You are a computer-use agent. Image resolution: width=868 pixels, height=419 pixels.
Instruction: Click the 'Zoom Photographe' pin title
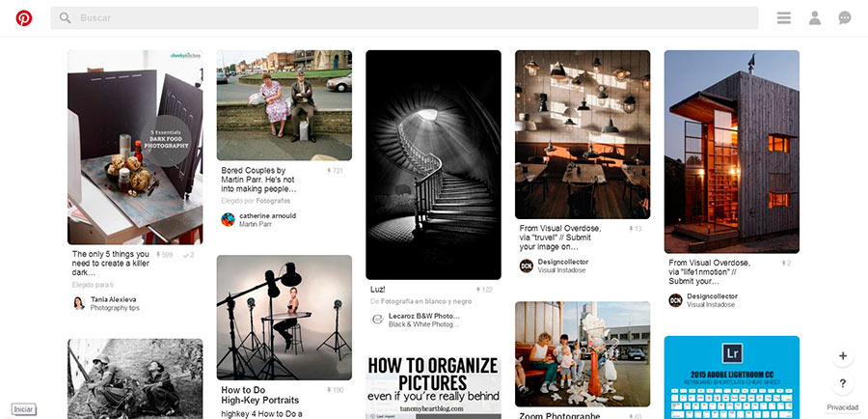click(559, 416)
